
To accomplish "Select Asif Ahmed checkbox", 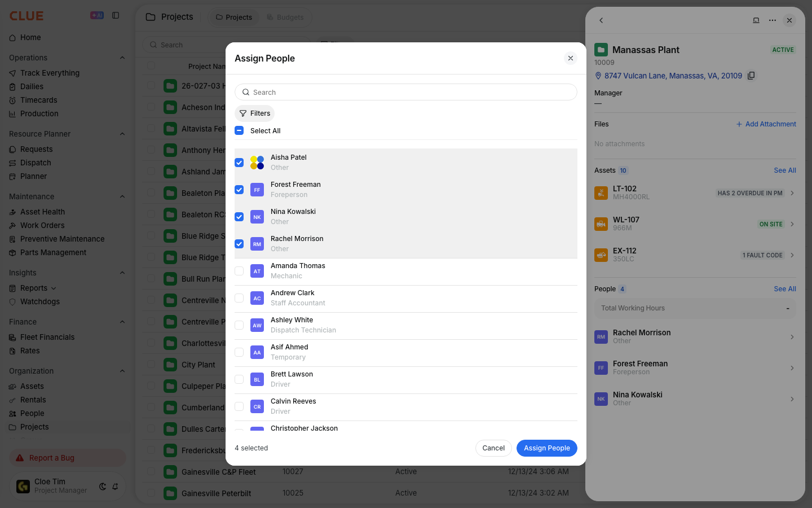I will pyautogui.click(x=239, y=352).
